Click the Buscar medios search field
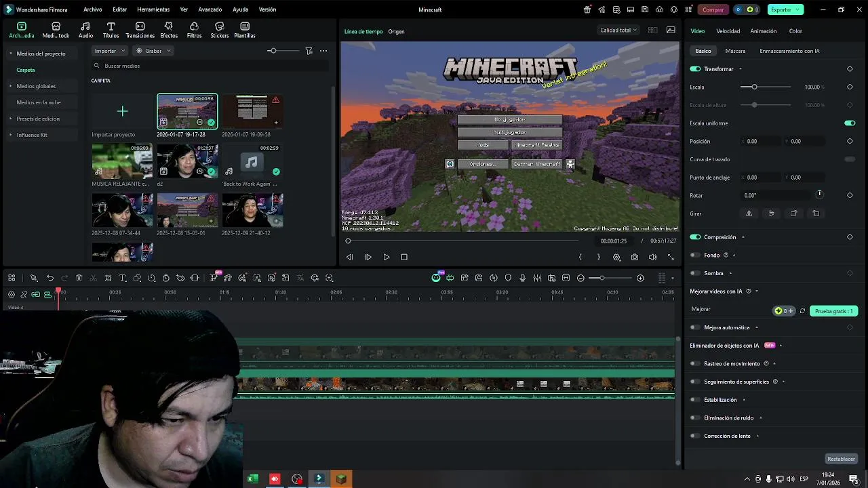This screenshot has width=868, height=488. pyautogui.click(x=210, y=66)
